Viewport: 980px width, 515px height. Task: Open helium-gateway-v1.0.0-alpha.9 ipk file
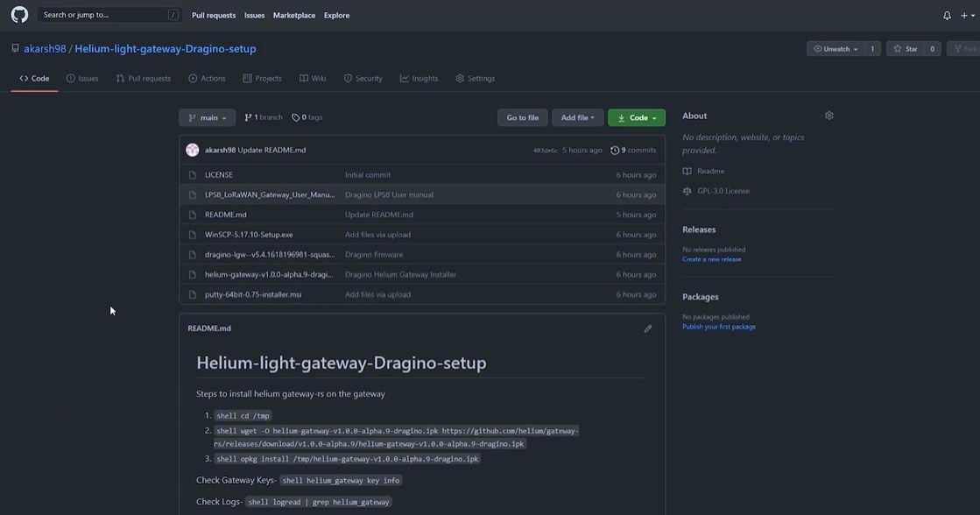coord(269,275)
